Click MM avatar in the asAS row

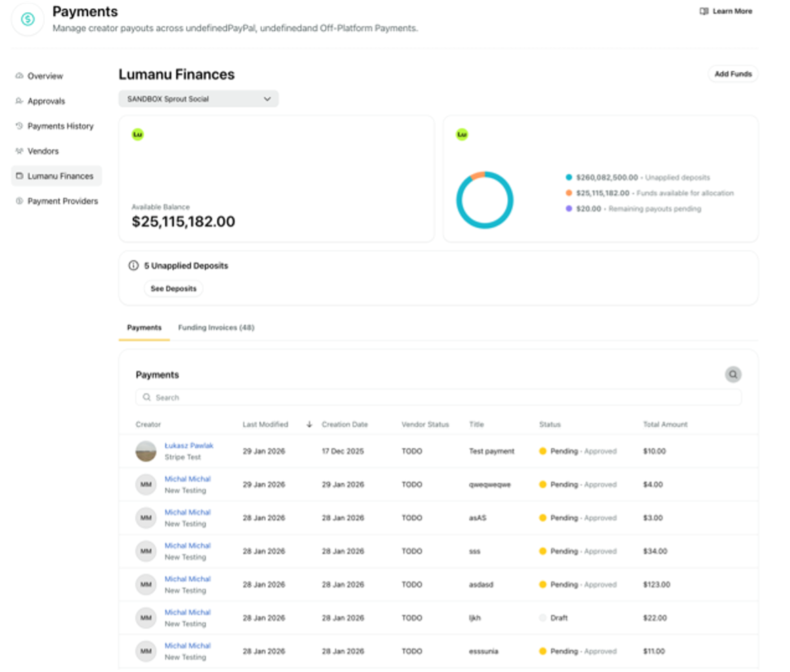[146, 517]
